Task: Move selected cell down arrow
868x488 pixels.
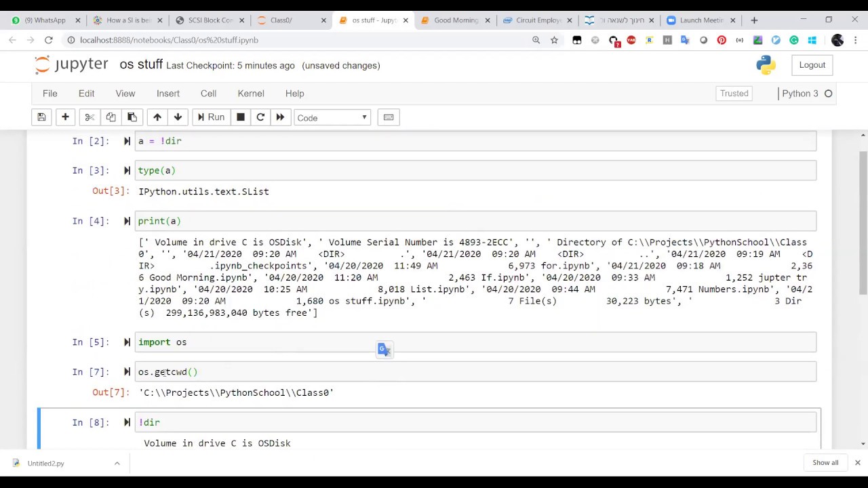Action: click(178, 117)
